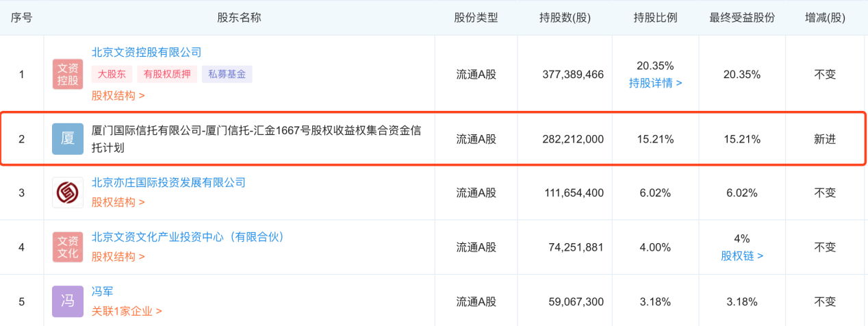Click the 文资文化 company logo icon
Image resolution: width=868 pixels, height=326 pixels.
tap(68, 247)
